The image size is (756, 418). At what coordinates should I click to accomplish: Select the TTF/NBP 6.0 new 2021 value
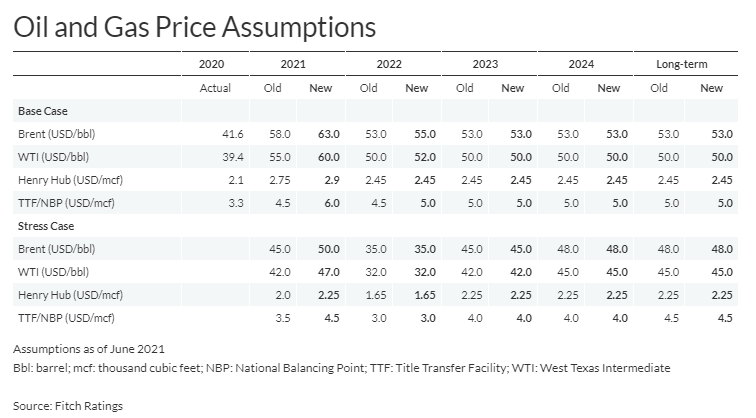[x=323, y=203]
